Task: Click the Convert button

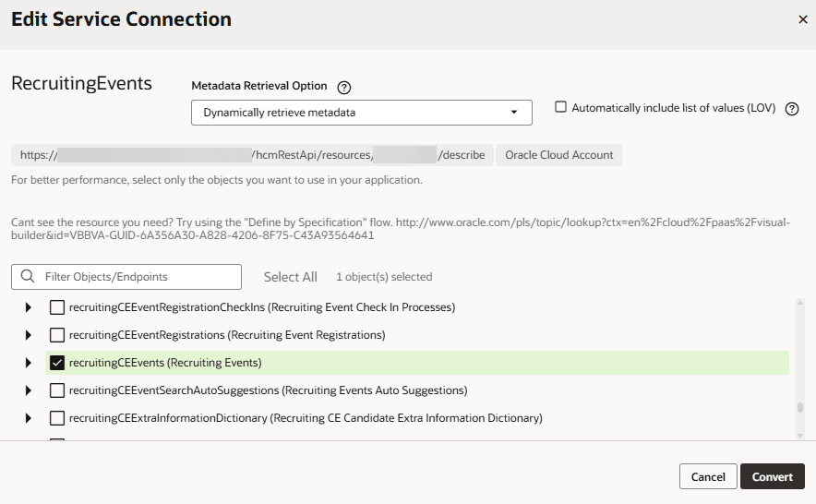Action: (772, 476)
